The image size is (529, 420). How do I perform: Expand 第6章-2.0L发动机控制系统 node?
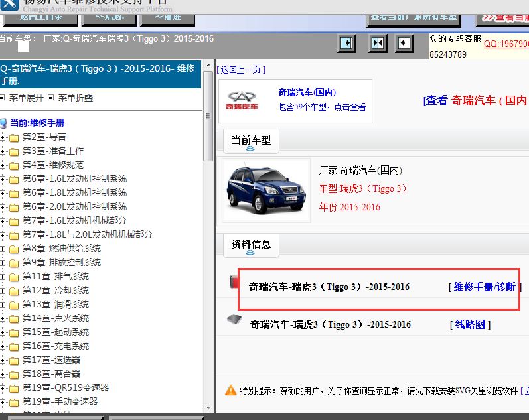point(3,208)
